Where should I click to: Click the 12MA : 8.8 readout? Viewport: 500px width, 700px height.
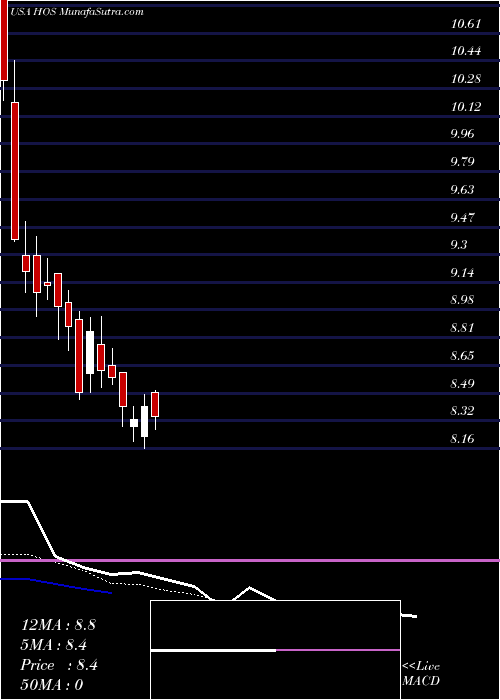point(58,625)
